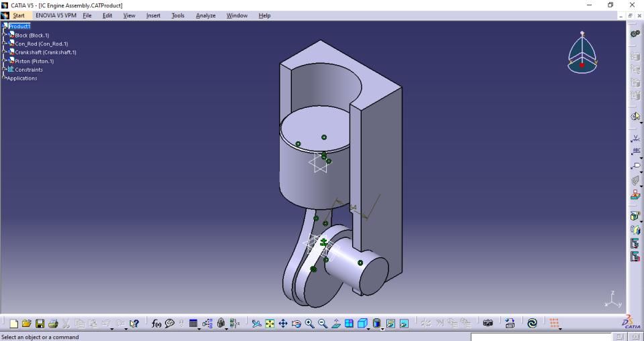Select the Pan view tool

(x=283, y=324)
